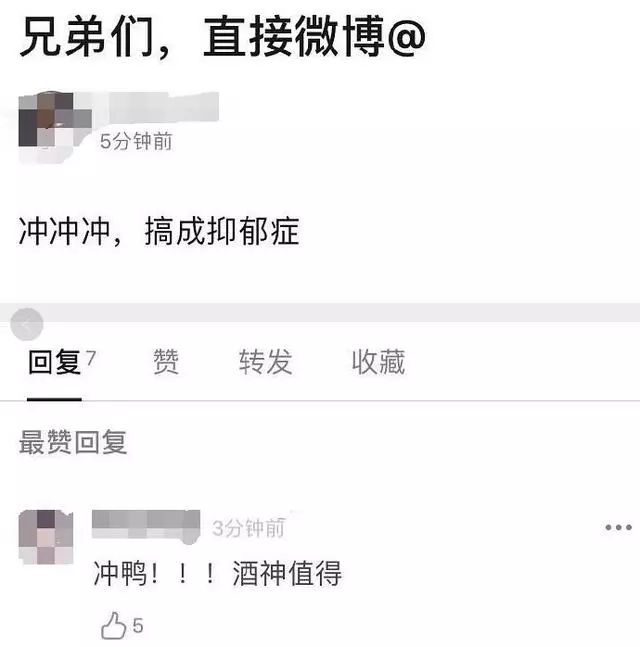Screen dimensions: 640x647
Task: Tap the 5分钟前 post timestamp
Action: [136, 142]
